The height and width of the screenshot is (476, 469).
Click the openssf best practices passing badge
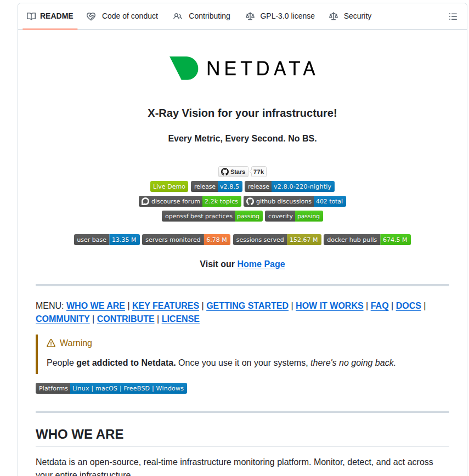[212, 216]
